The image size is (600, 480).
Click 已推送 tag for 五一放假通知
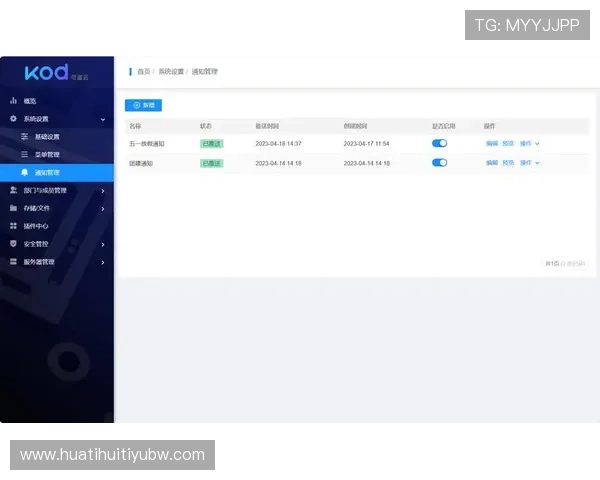(x=212, y=144)
